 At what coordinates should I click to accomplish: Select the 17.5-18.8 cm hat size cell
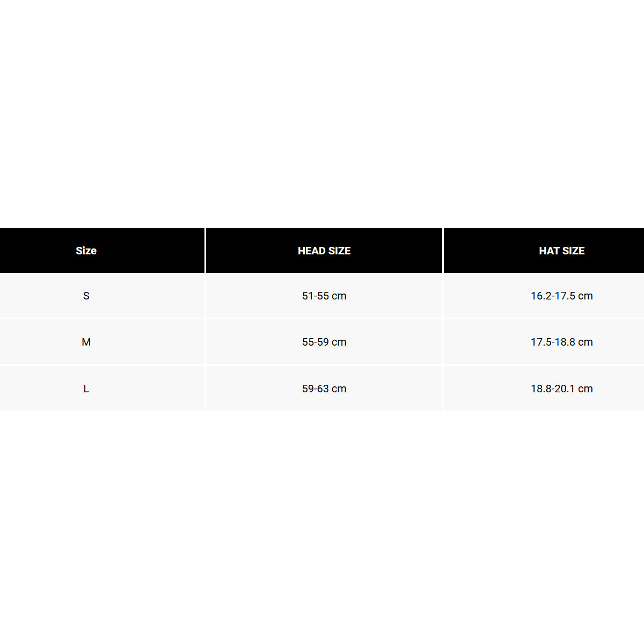(561, 342)
